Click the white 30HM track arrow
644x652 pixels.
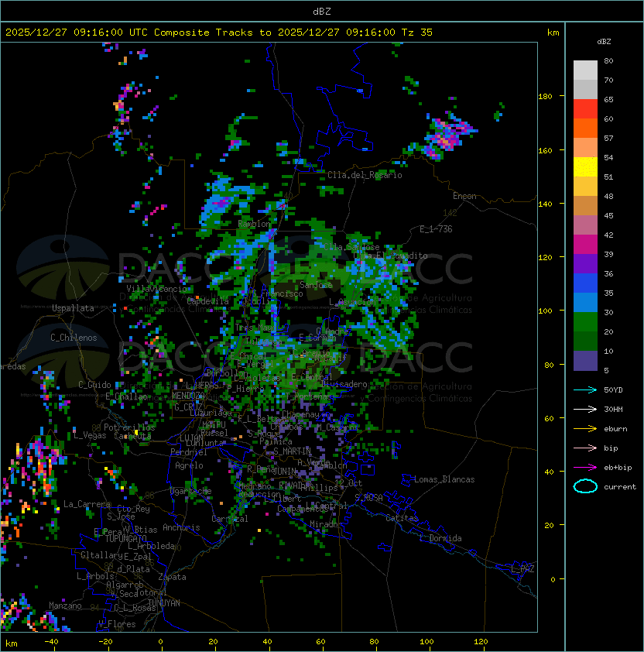(585, 409)
